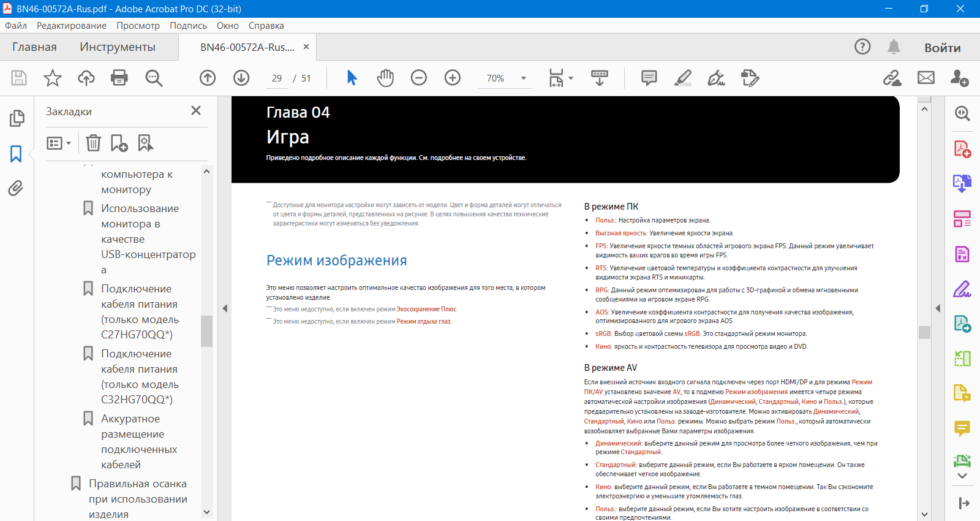Activate the Hand pan tool
This screenshot has width=980, height=521.
coord(385,78)
